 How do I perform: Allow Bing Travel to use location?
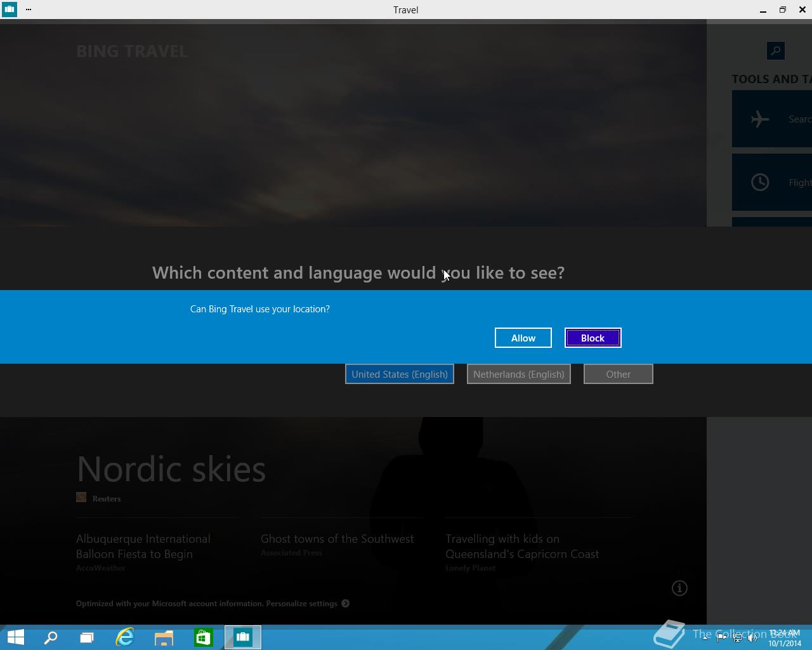tap(523, 338)
